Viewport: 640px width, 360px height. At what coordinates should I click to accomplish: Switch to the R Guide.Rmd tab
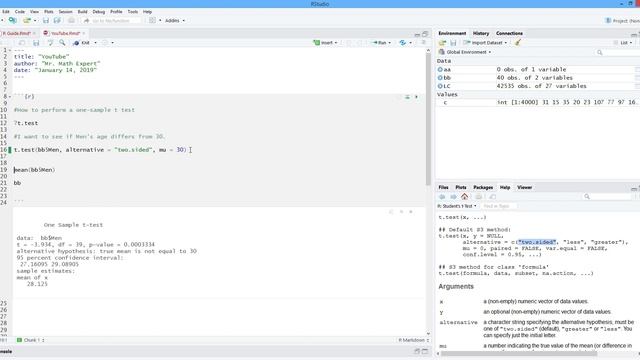(x=17, y=33)
